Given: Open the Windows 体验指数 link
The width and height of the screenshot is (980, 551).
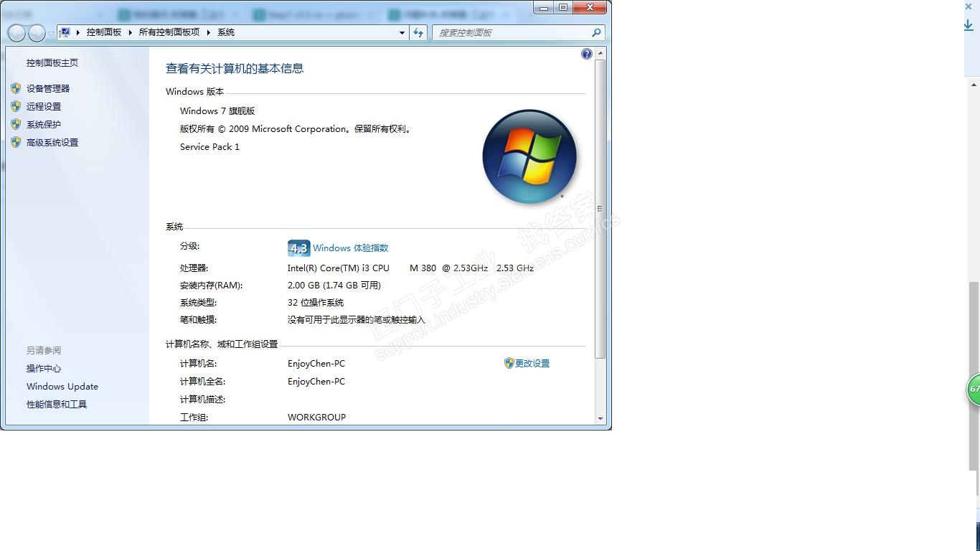Looking at the screenshot, I should coord(351,248).
